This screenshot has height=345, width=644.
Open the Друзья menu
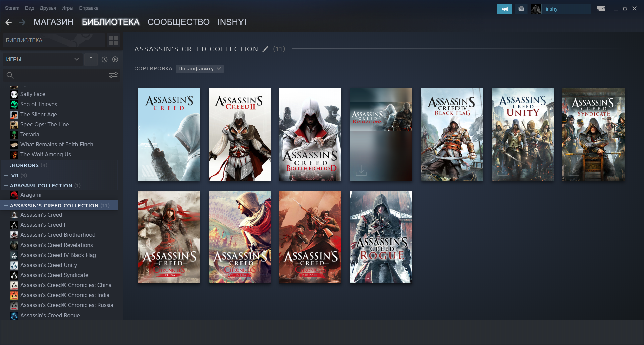point(48,8)
